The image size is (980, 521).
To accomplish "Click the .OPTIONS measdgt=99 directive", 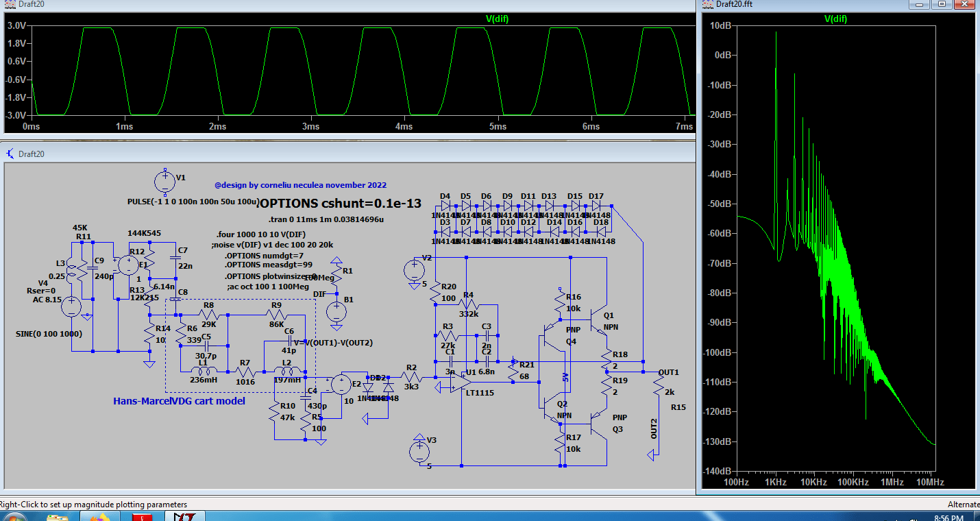I will point(269,265).
